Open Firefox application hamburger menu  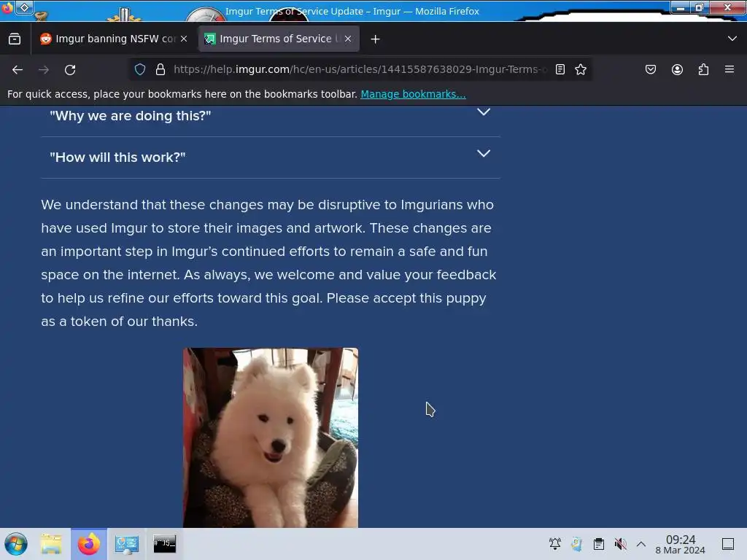(729, 69)
